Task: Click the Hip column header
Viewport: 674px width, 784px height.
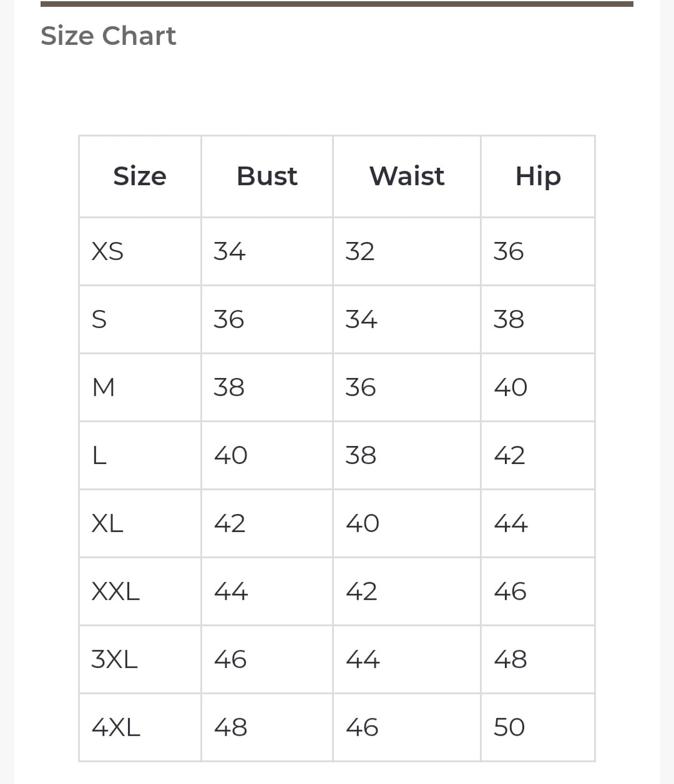Action: (x=538, y=177)
